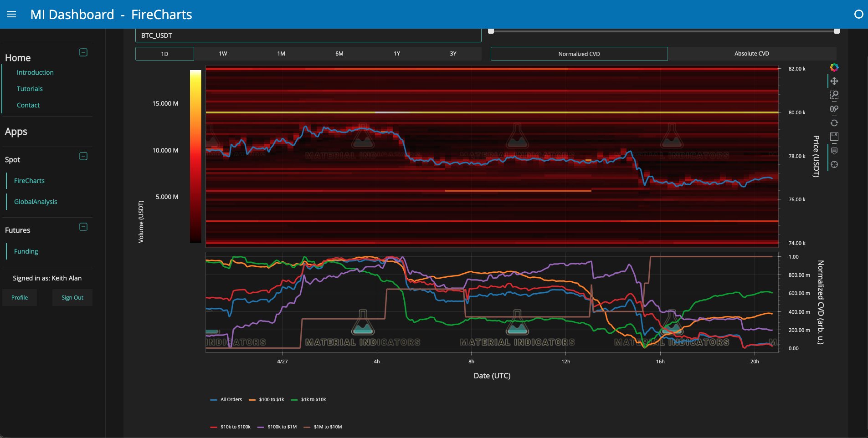Select the Pan tool

(x=834, y=81)
